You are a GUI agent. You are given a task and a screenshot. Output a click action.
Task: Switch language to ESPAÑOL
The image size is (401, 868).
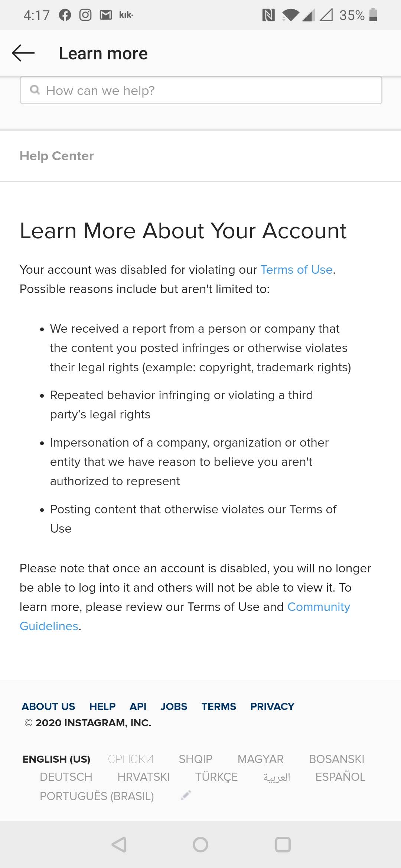340,777
